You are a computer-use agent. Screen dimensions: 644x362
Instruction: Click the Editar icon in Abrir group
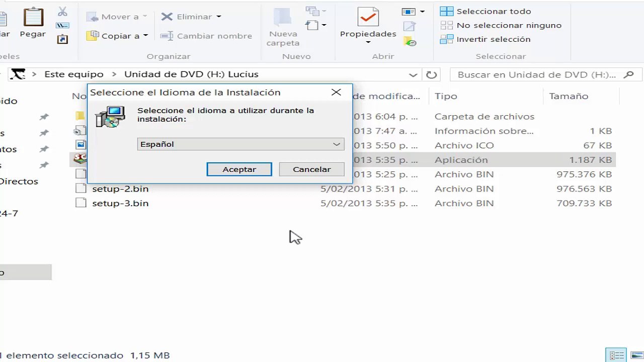point(410,26)
